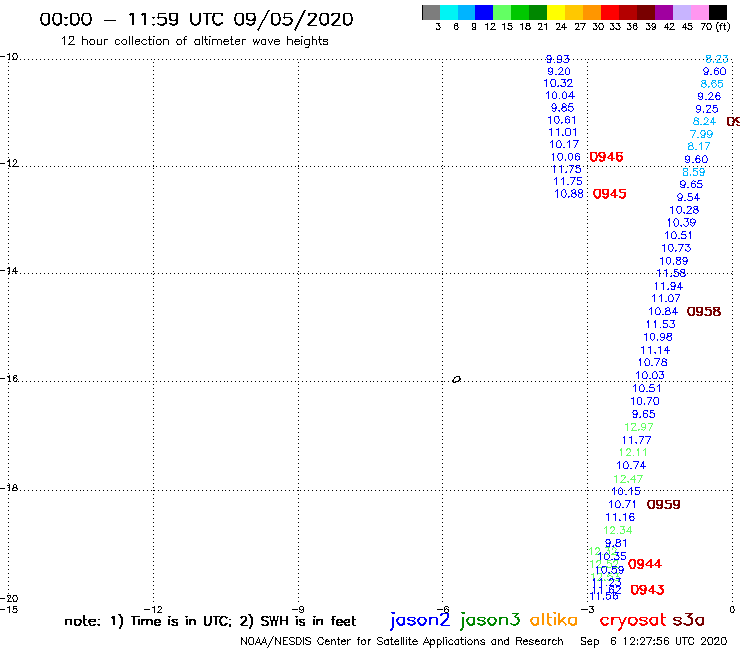Click the jason2 satellite legend label

click(x=420, y=620)
